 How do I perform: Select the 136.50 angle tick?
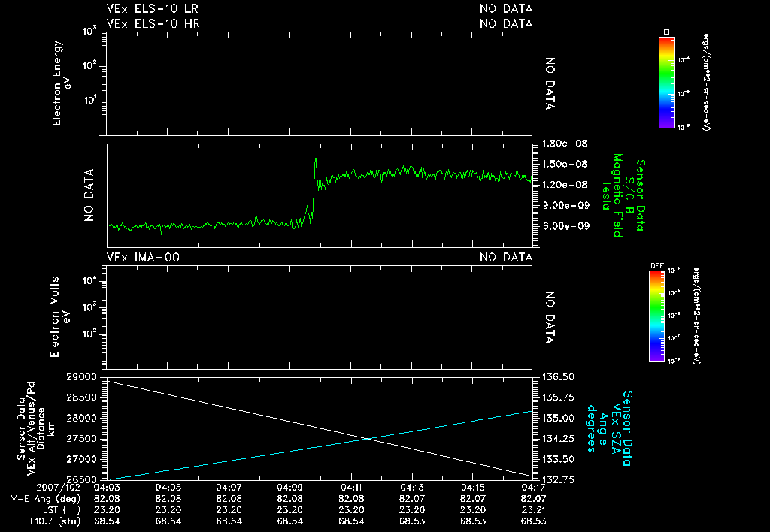(558, 377)
